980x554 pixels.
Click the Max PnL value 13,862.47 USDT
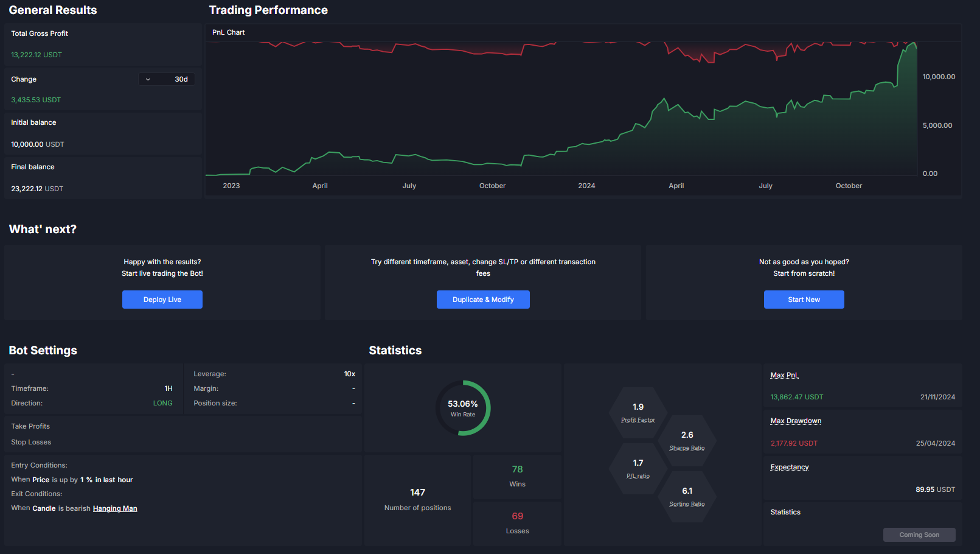(x=797, y=397)
